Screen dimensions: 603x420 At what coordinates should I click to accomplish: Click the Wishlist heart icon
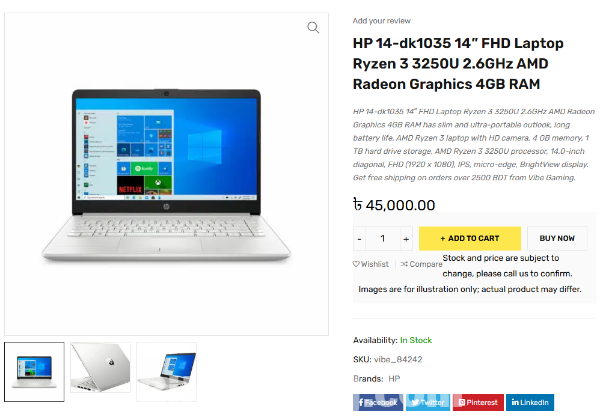pyautogui.click(x=356, y=264)
